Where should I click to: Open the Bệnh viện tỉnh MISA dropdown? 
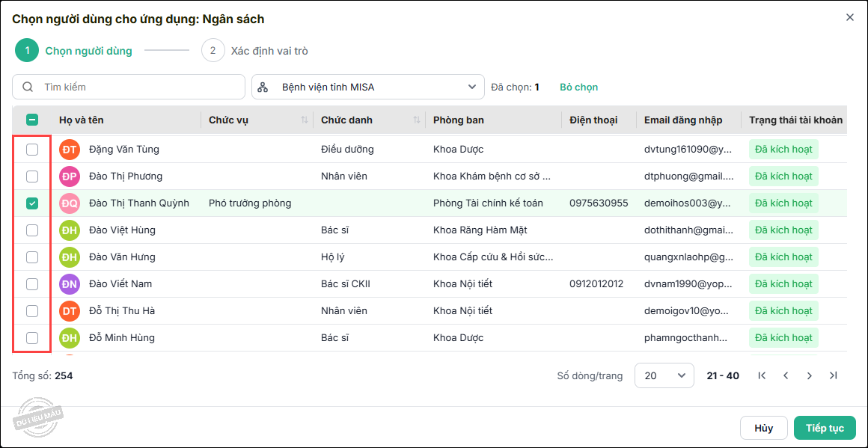click(367, 87)
